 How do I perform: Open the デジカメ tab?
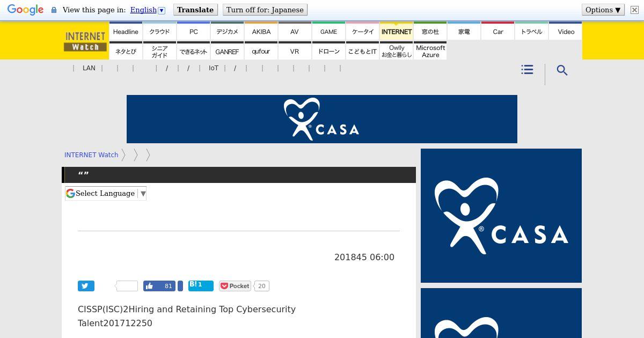coord(227,31)
